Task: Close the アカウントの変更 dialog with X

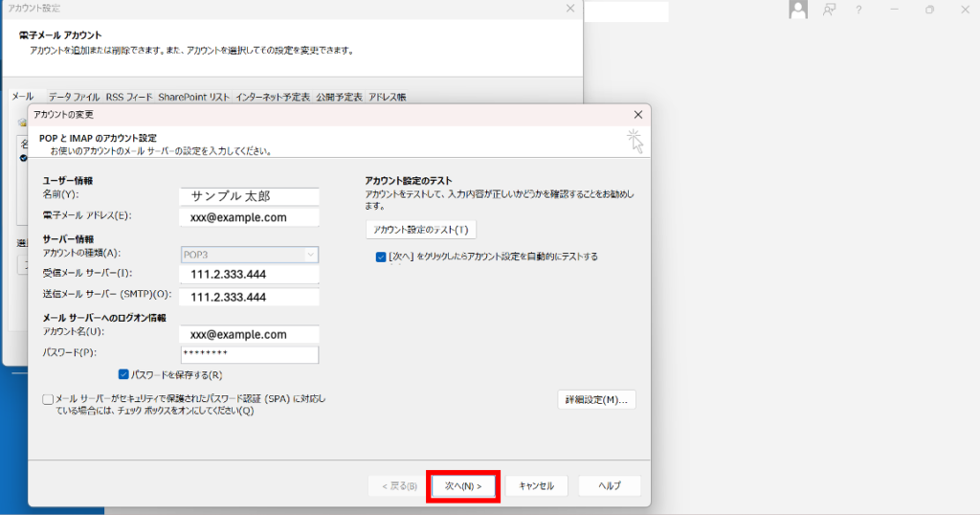Action: pyautogui.click(x=638, y=114)
